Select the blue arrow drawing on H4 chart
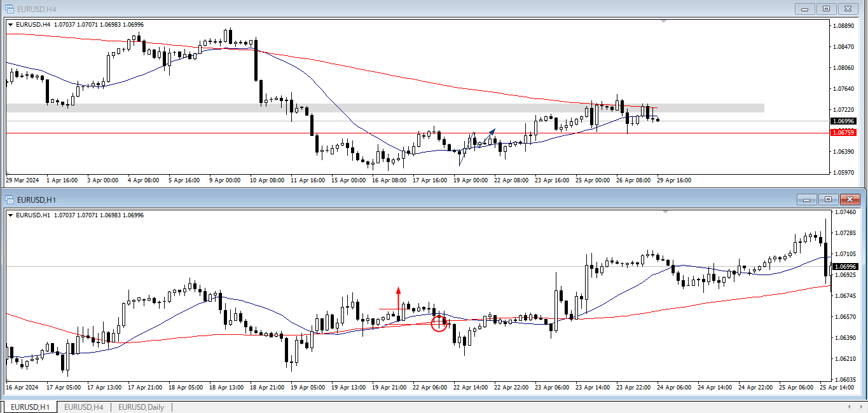The height and width of the screenshot is (413, 868). [490, 135]
